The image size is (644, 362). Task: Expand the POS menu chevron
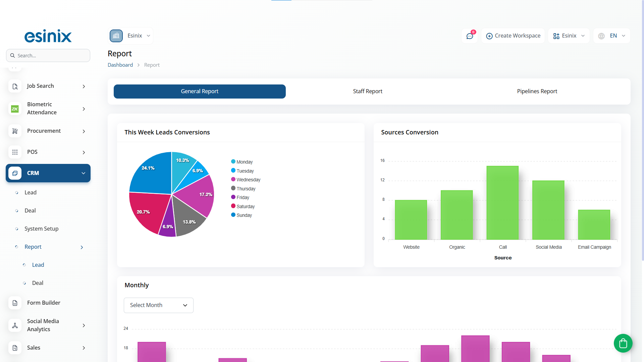tap(84, 153)
